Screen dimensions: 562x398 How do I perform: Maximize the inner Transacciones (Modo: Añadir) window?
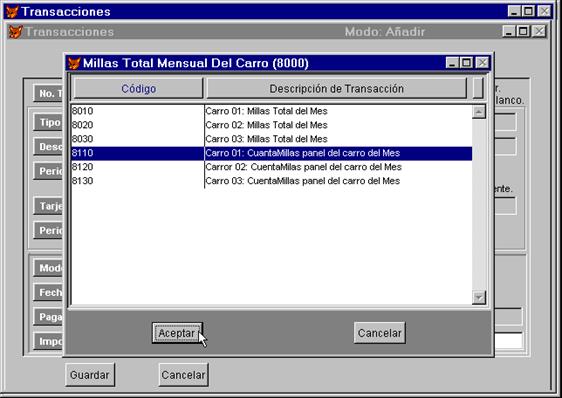(x=523, y=32)
